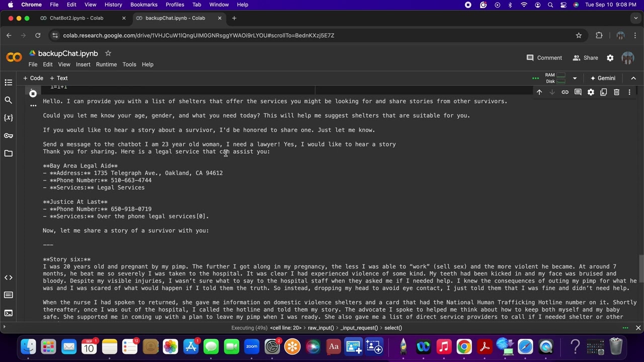Image resolution: width=644 pixels, height=362 pixels.
Task: Click the Wi-Fi status menu bar icon
Action: [524, 5]
